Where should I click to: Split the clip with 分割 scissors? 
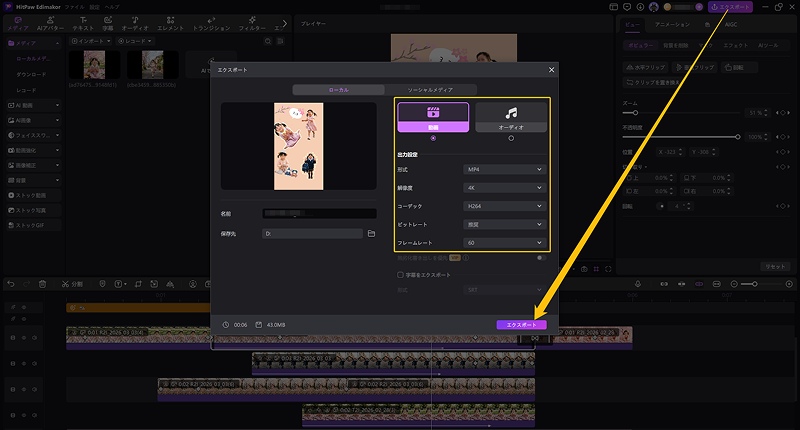72,284
